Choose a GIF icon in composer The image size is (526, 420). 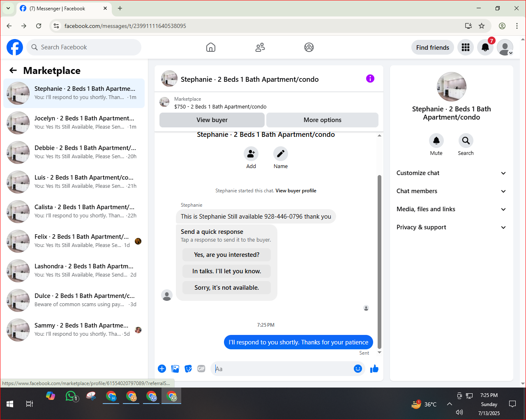point(201,369)
